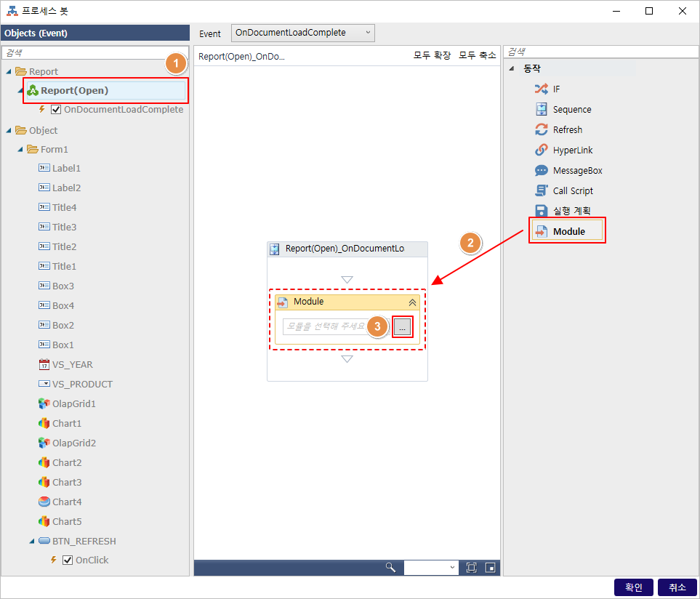
Task: Pick the Refresh action icon
Action: point(542,130)
